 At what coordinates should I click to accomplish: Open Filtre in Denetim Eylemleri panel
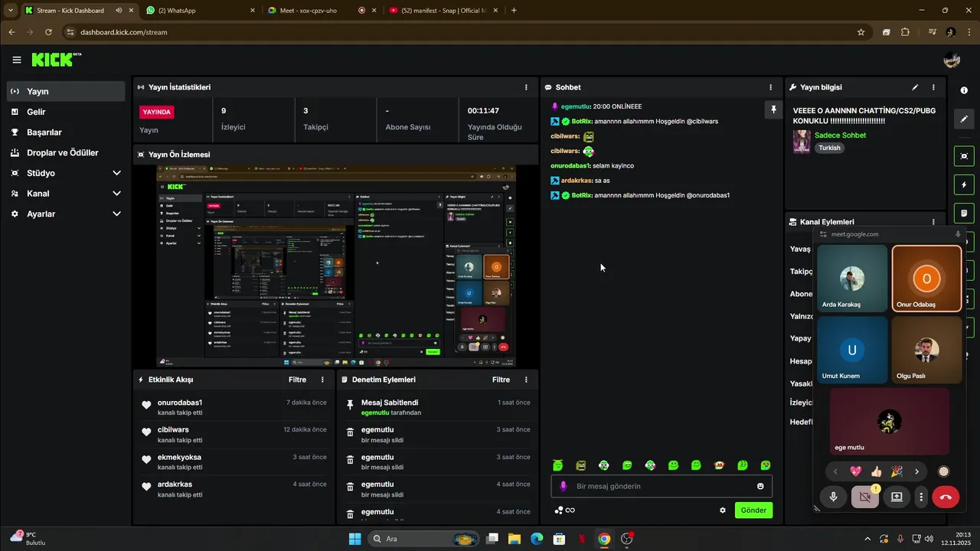pyautogui.click(x=501, y=380)
